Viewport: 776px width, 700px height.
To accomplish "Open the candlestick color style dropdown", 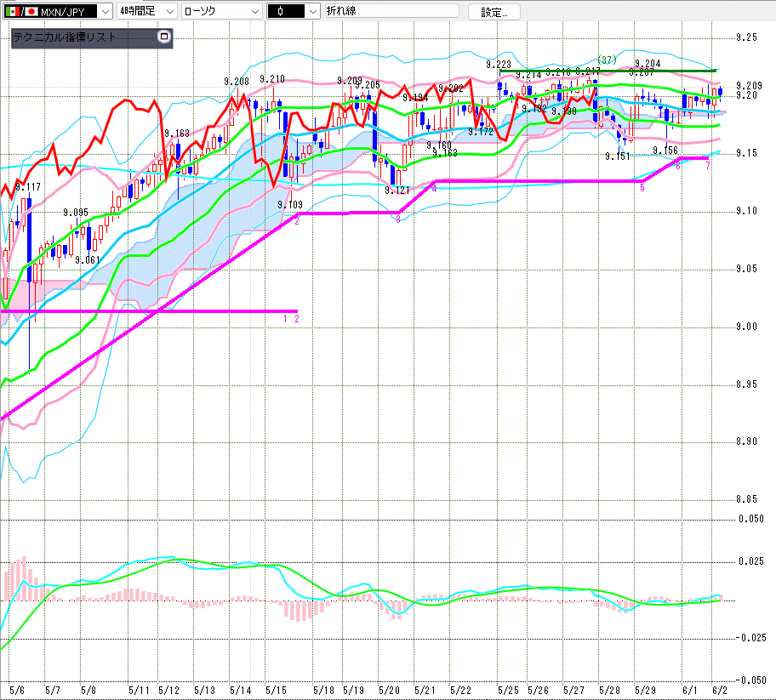I will (294, 11).
